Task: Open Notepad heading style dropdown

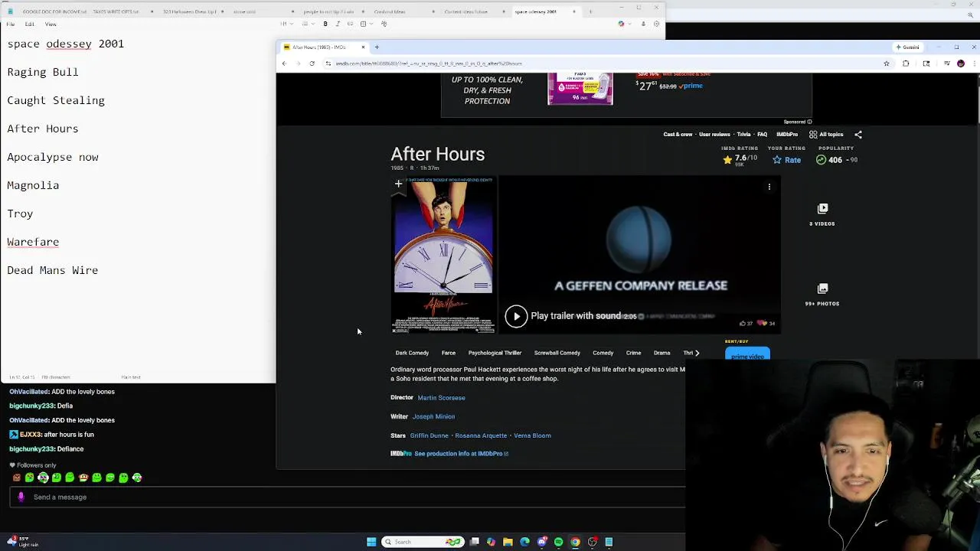Action: 286,24
